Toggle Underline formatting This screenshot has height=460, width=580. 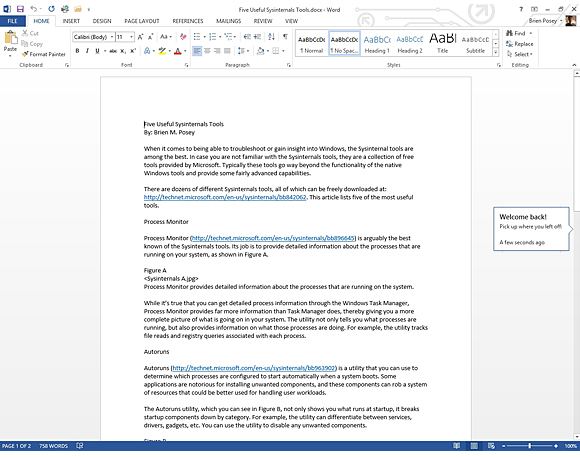point(97,51)
